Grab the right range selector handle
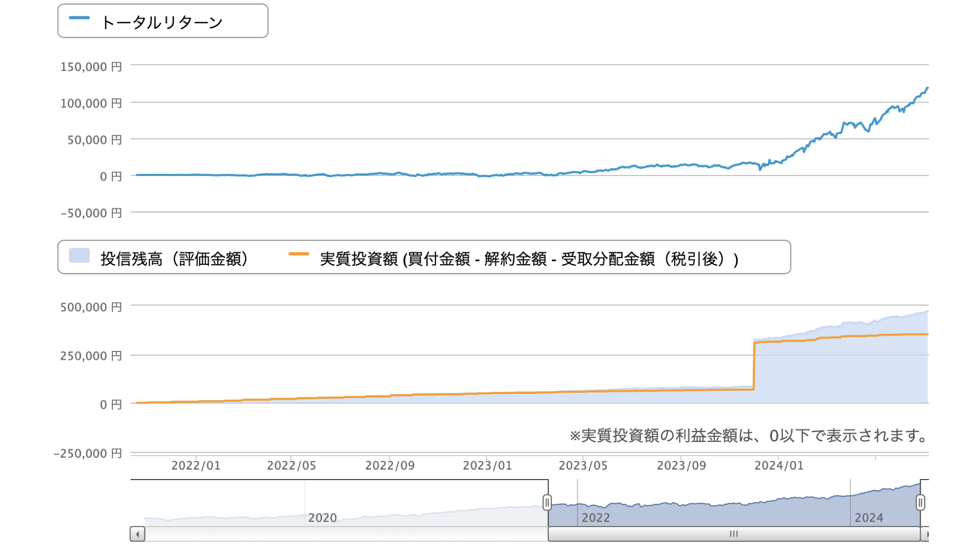The image size is (980, 551). point(920,503)
